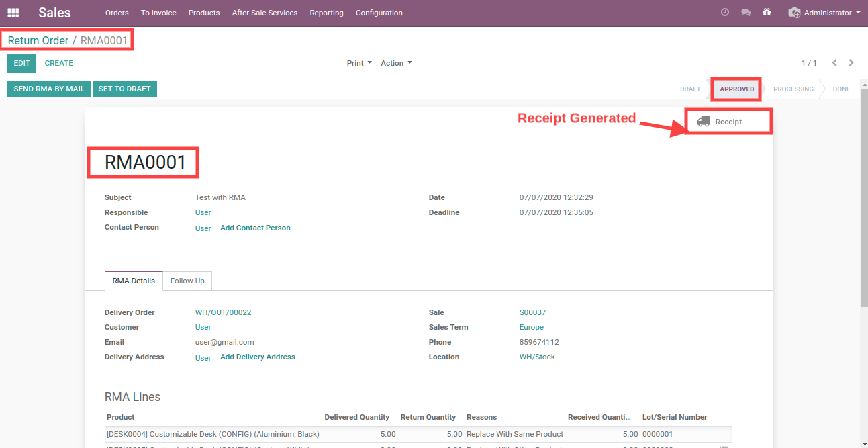Sort by Delivered Quantity column header
This screenshot has width=868, height=448.
pos(357,417)
